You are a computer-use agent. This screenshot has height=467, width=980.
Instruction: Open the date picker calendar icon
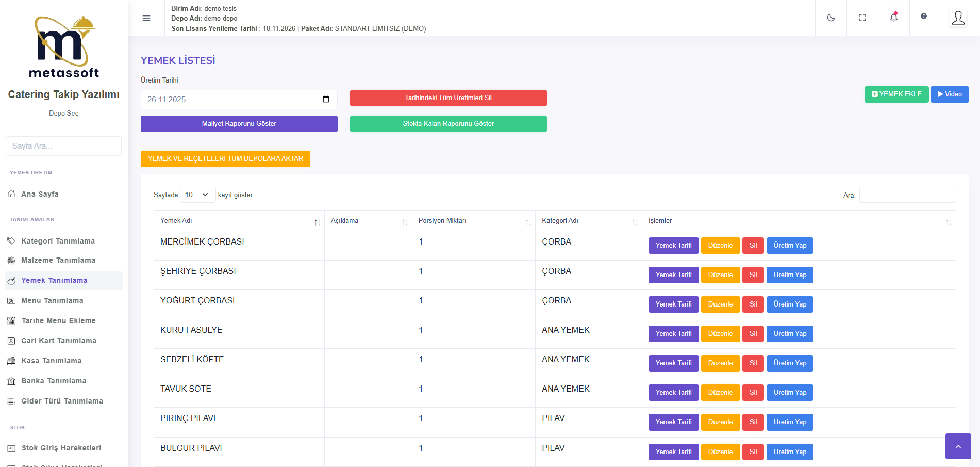tap(326, 100)
